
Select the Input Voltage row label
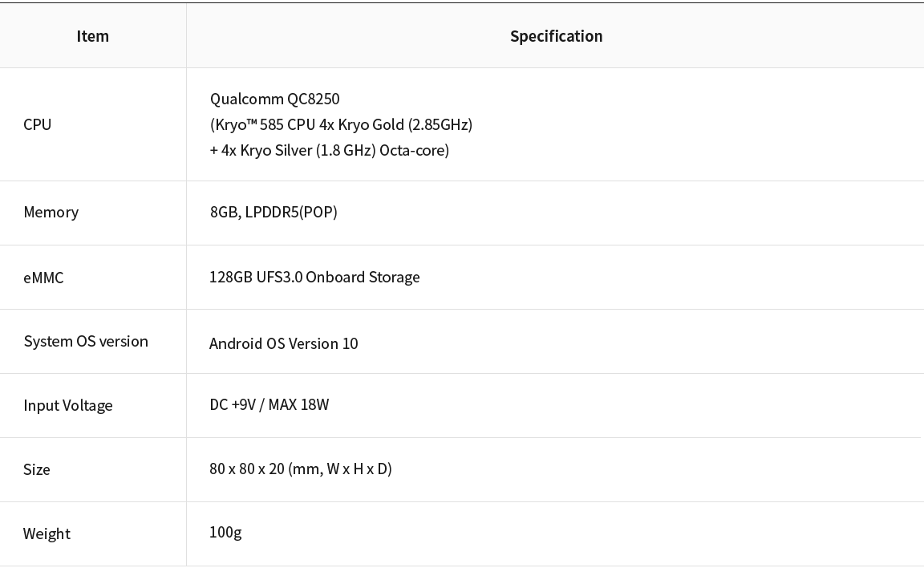tap(67, 405)
